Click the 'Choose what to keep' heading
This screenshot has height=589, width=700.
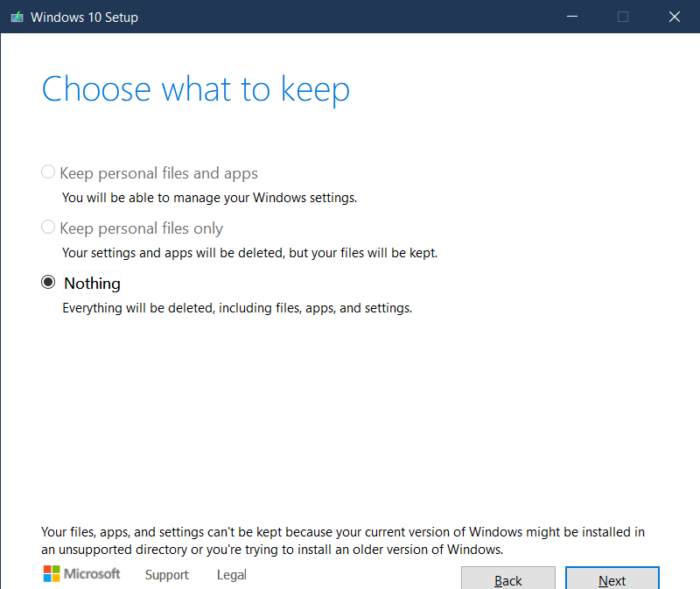point(195,88)
